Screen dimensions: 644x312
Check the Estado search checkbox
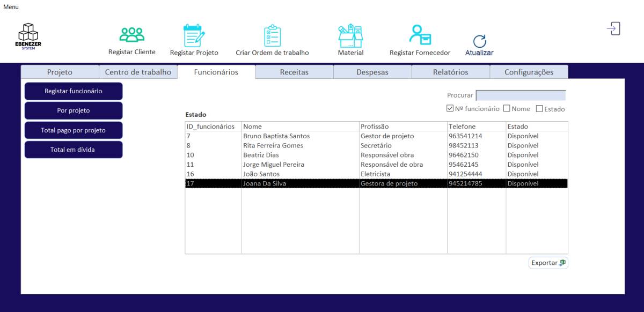point(539,109)
